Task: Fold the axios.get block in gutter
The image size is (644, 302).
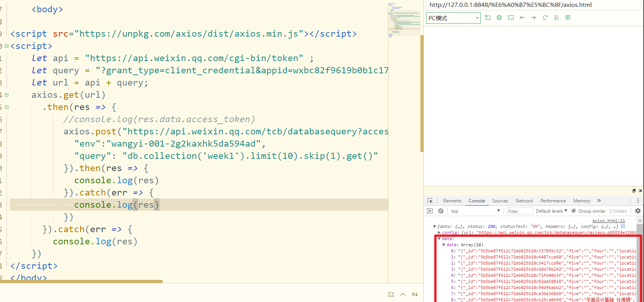Action: 6,95
